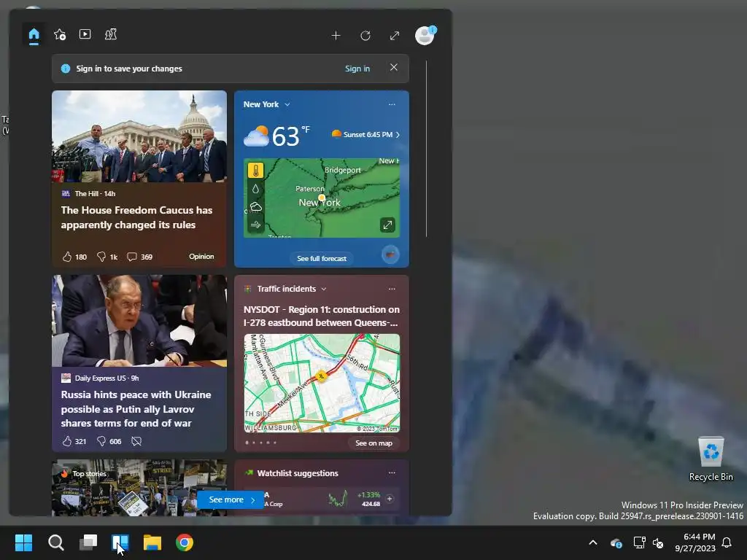Open the Play games tab icon
The height and width of the screenshot is (560, 747).
(x=111, y=34)
